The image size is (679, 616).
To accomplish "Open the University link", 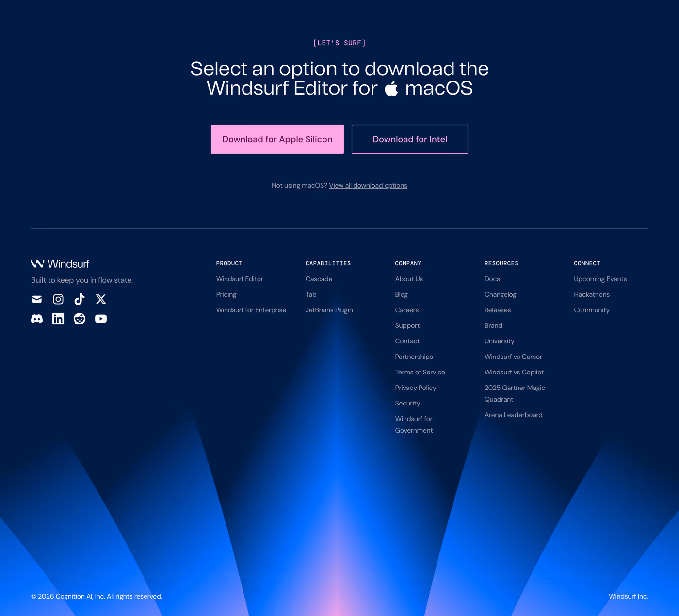I will point(500,341).
